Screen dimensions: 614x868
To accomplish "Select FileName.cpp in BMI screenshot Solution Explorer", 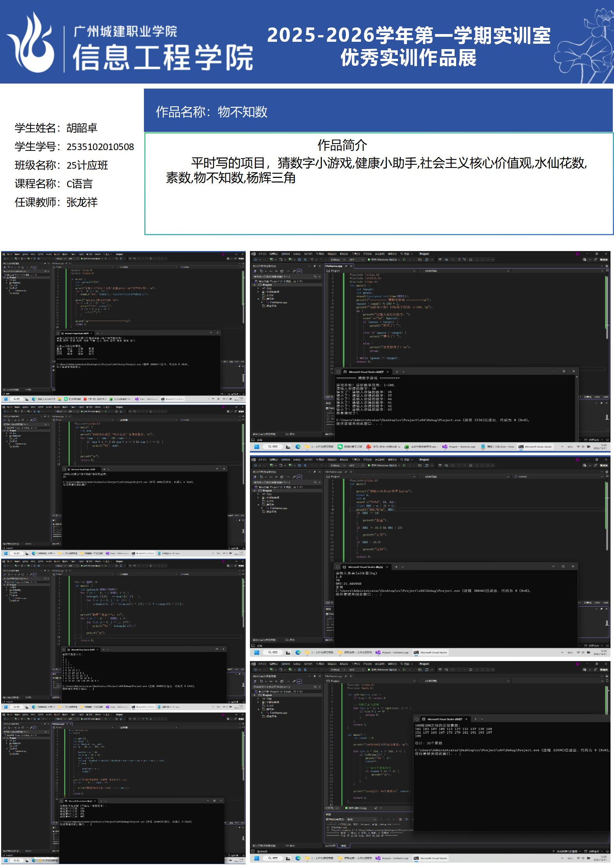I will click(278, 508).
